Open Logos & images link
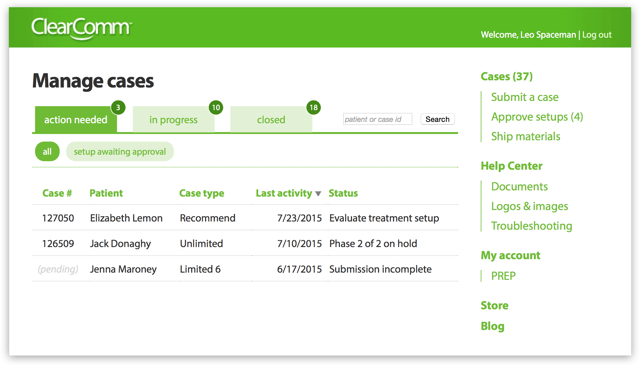Viewport: 640px width, 366px height. (x=529, y=206)
